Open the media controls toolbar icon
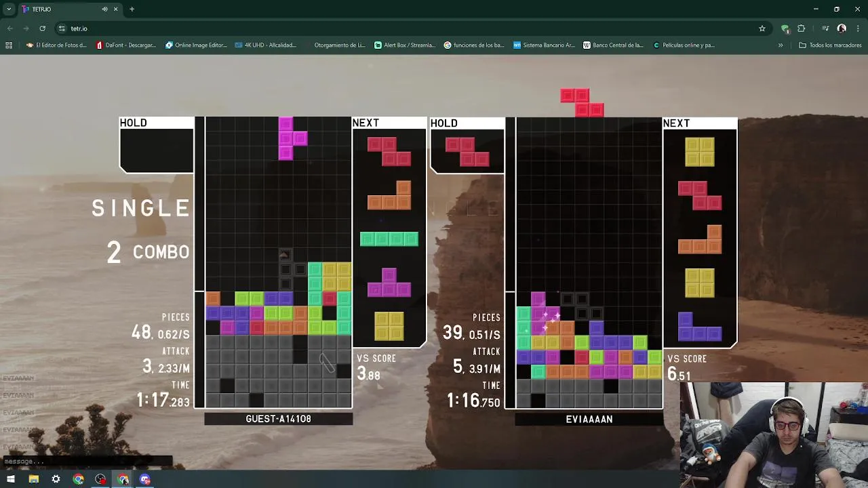This screenshot has width=868, height=488. click(825, 28)
